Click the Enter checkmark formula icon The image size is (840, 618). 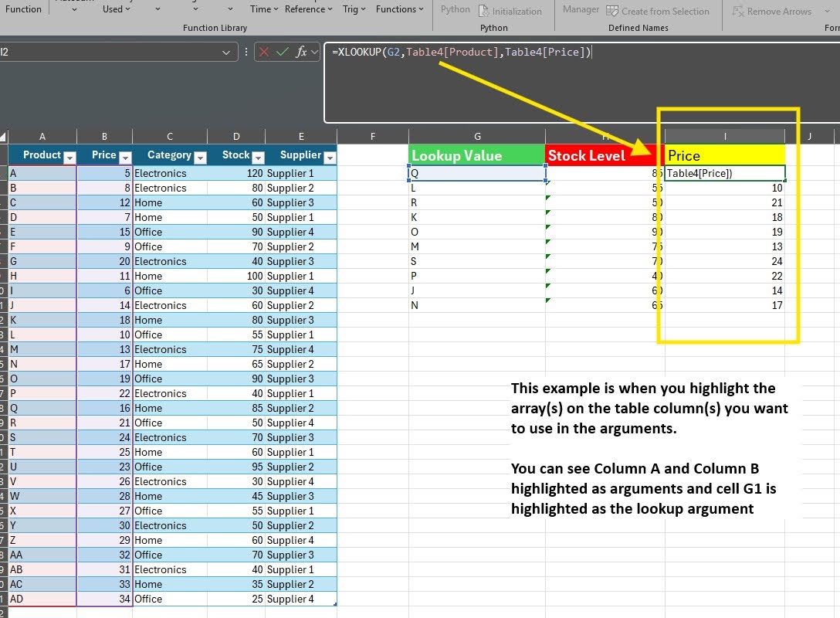283,52
